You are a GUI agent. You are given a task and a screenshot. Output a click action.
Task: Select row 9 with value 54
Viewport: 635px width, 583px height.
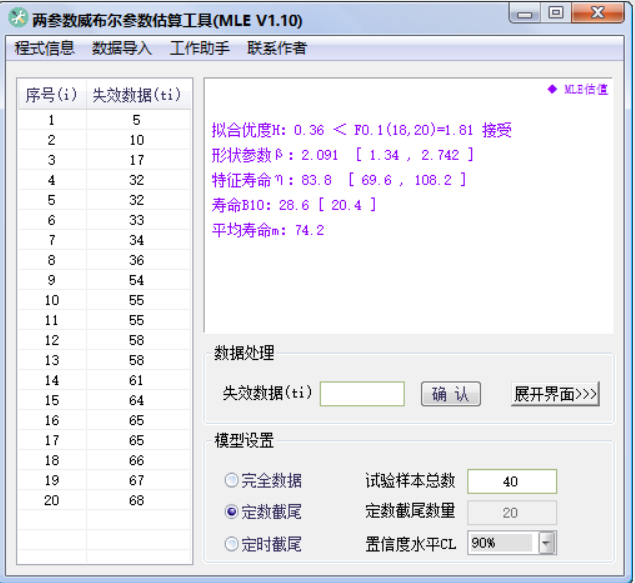(104, 280)
